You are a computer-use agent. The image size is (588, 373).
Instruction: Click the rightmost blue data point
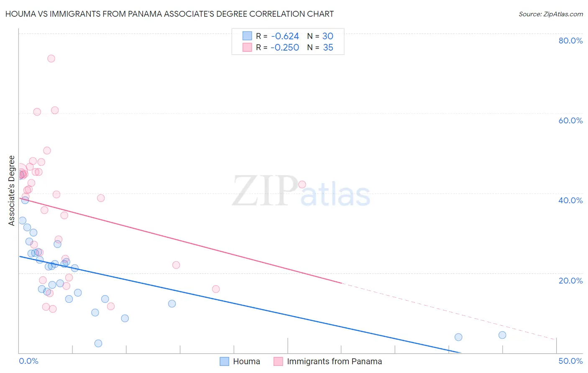pos(502,335)
